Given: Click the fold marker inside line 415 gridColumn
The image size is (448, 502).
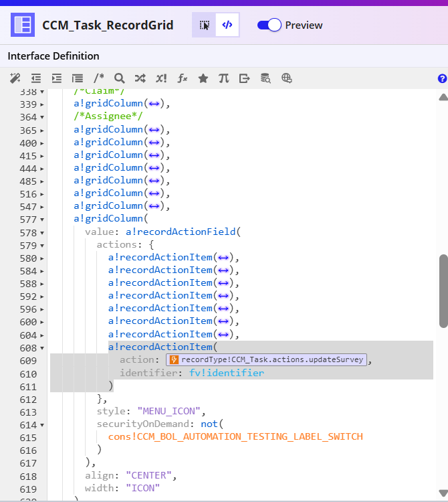Looking at the screenshot, I should point(154,155).
